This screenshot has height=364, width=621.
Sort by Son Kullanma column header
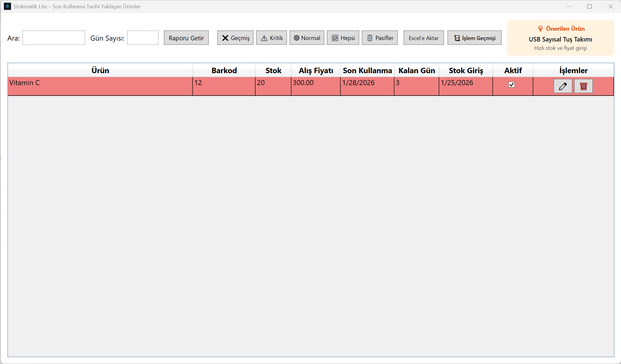[x=367, y=70]
